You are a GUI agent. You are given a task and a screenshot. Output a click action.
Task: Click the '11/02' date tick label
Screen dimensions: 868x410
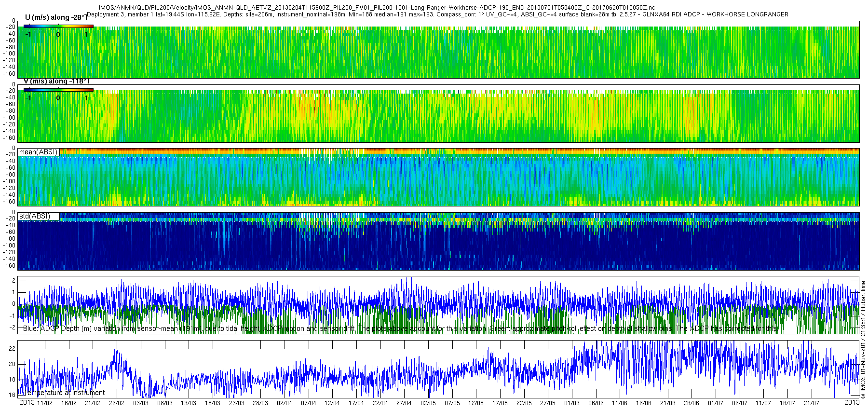click(x=45, y=403)
